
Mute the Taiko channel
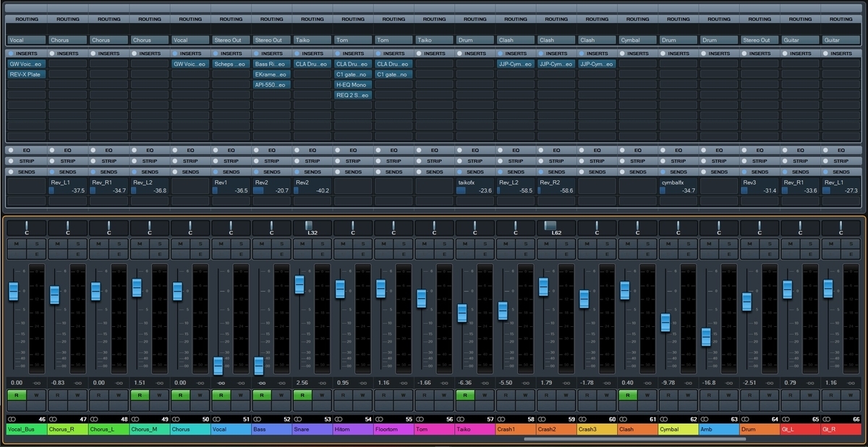[464, 244]
